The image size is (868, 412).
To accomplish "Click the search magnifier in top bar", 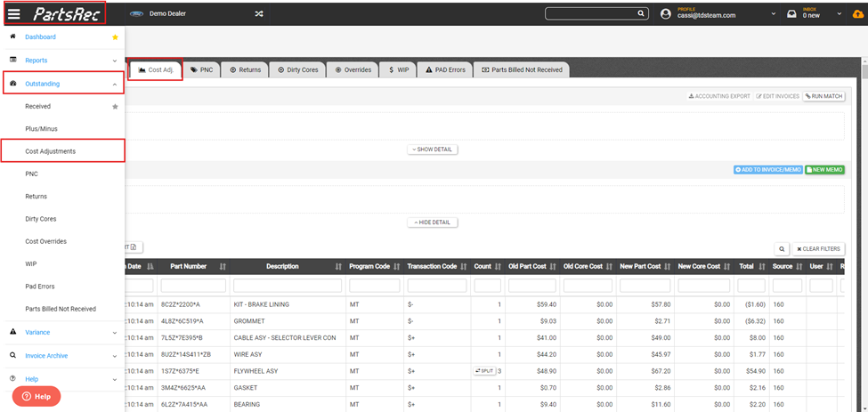I will (640, 14).
